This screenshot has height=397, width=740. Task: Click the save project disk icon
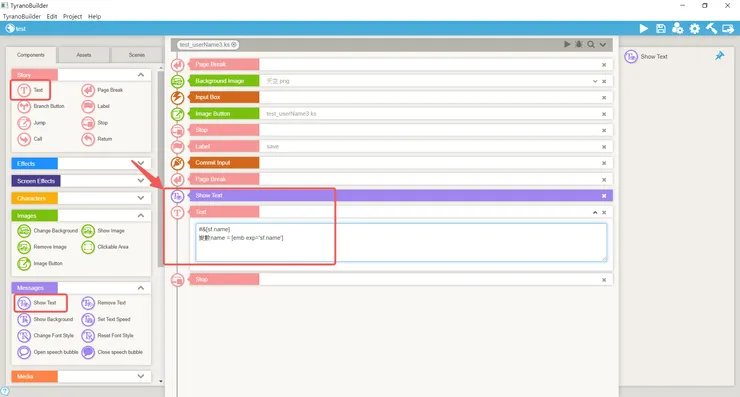point(661,29)
